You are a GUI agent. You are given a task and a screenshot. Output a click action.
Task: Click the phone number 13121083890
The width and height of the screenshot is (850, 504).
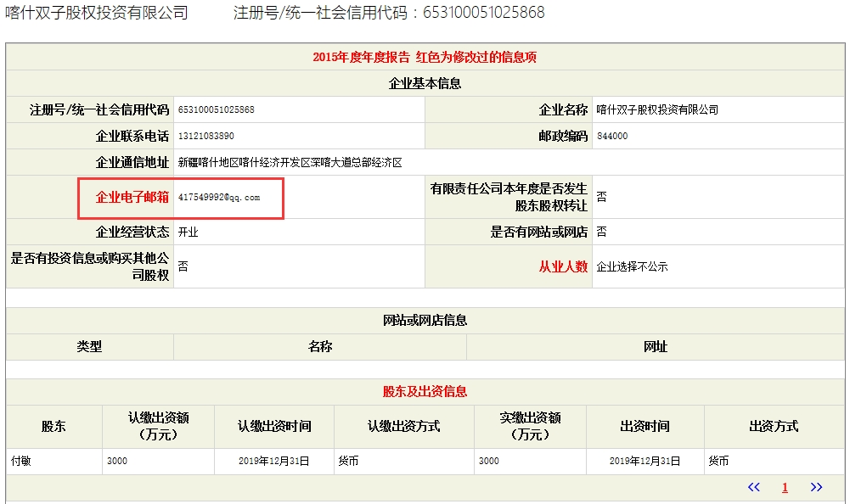[206, 136]
